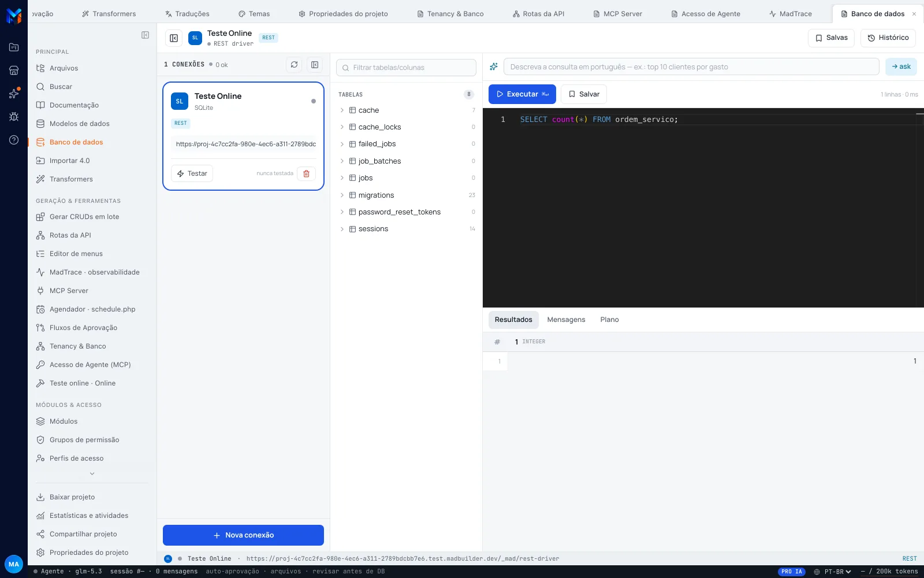Switch to the Mensagens results tab
Screen dimensions: 924x578
tap(566, 320)
